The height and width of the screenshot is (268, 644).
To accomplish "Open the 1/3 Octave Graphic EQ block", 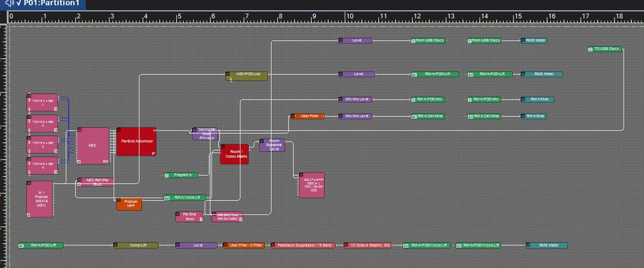I will 369,245.
